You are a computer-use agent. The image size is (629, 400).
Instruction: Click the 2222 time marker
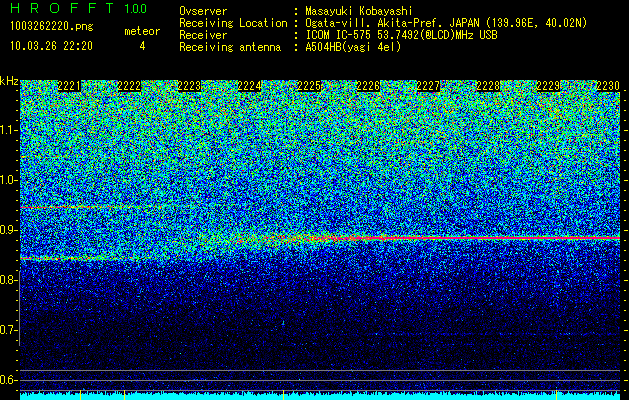(129, 86)
